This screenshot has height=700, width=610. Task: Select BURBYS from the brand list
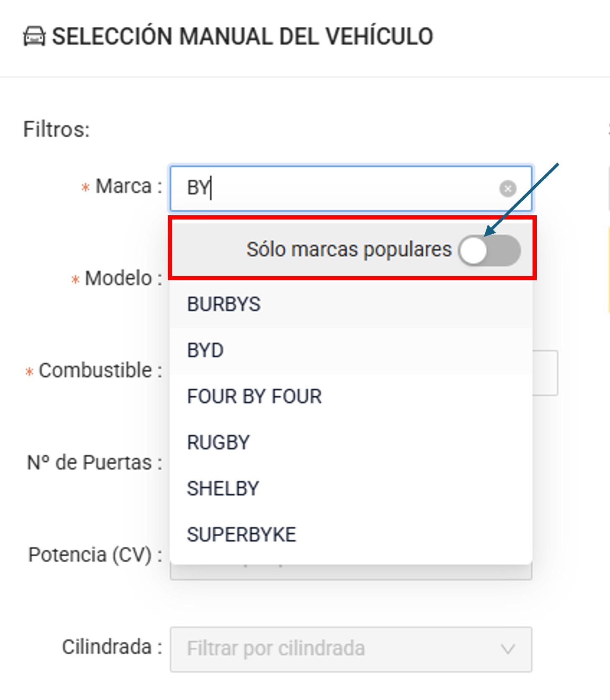[351, 304]
